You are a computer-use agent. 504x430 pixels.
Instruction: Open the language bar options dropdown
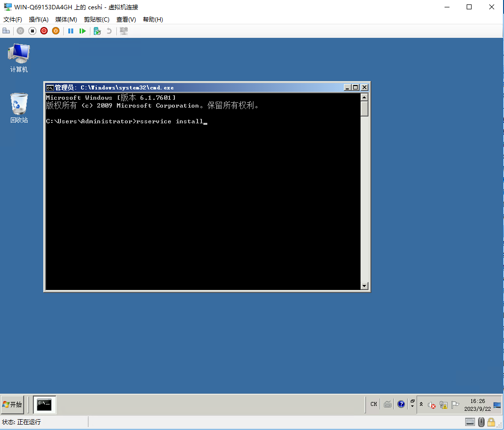tap(412, 404)
